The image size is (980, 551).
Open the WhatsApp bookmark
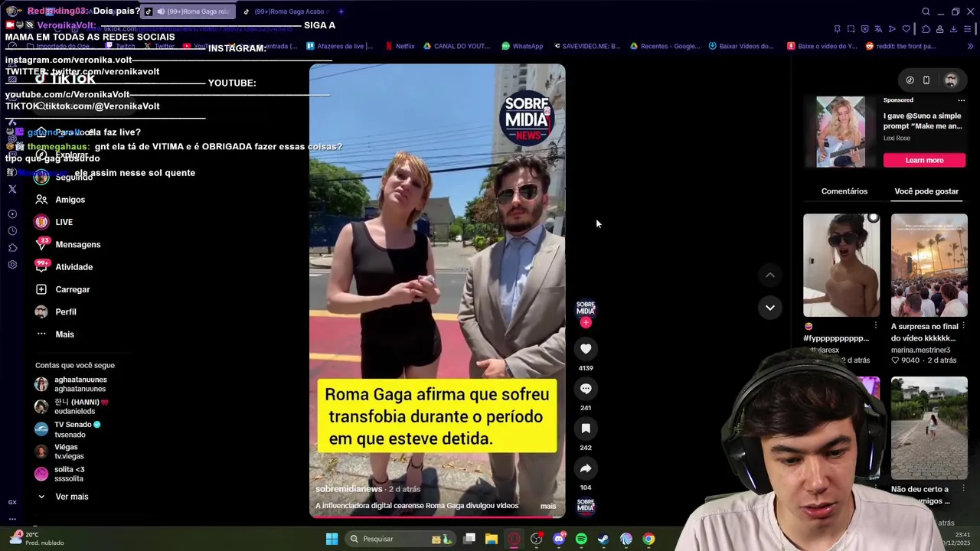[522, 46]
